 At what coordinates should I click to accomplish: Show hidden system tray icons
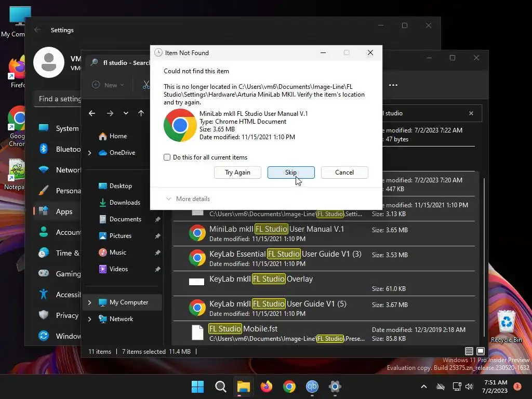tap(424, 387)
